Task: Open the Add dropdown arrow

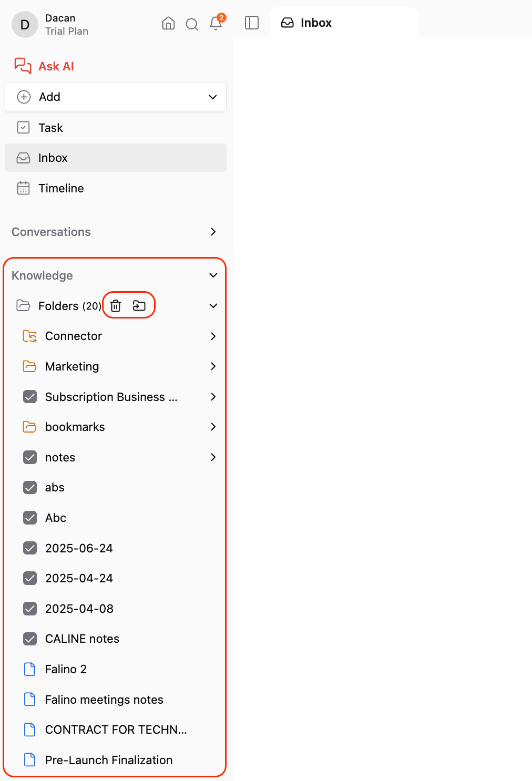Action: [x=213, y=97]
